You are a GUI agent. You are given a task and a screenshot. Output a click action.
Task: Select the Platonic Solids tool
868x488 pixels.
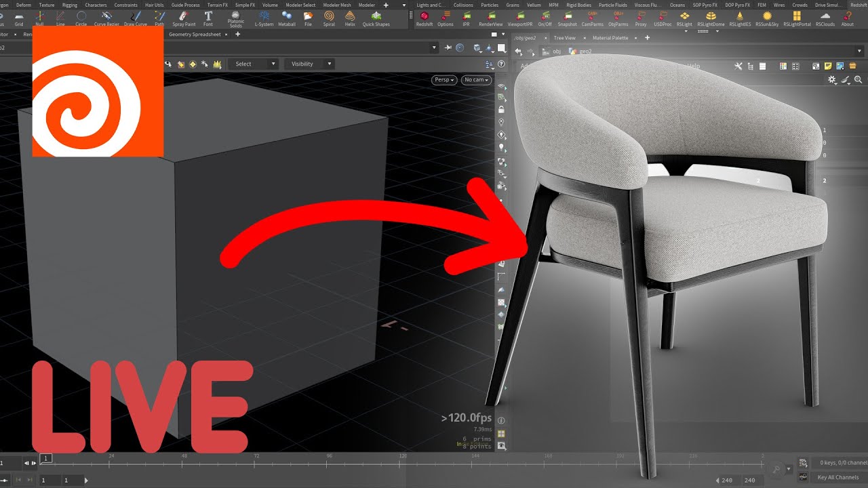(x=236, y=19)
